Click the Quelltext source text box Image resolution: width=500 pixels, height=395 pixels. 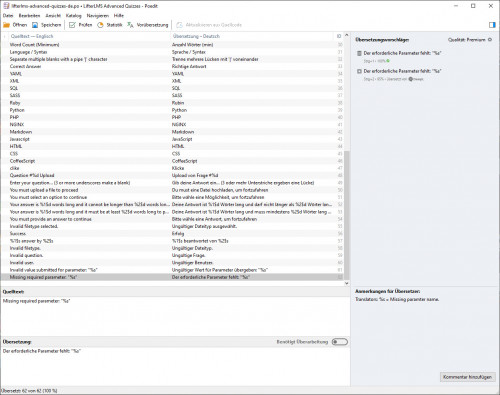pos(175,316)
